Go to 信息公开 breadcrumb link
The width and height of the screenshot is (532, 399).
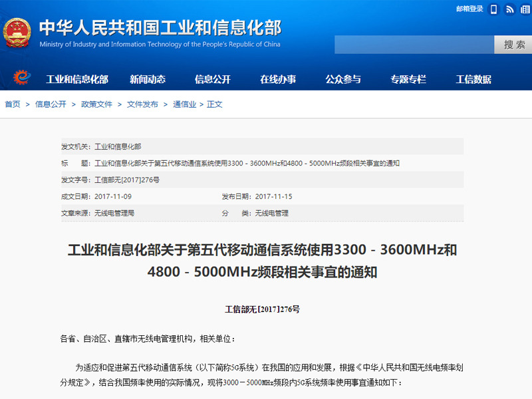[x=51, y=104]
